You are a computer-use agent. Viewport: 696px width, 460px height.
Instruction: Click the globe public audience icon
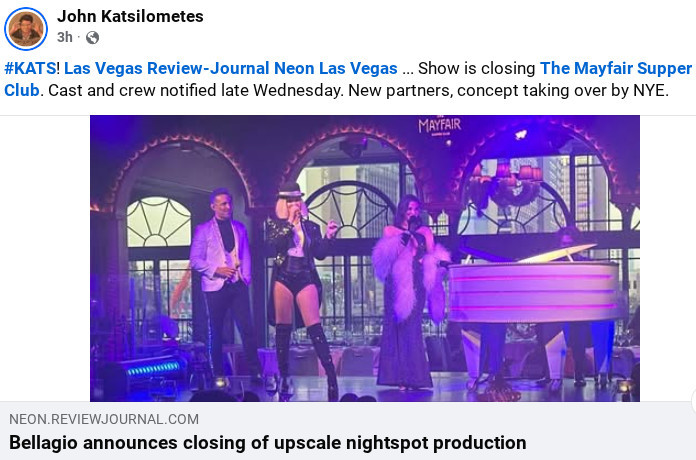point(92,37)
